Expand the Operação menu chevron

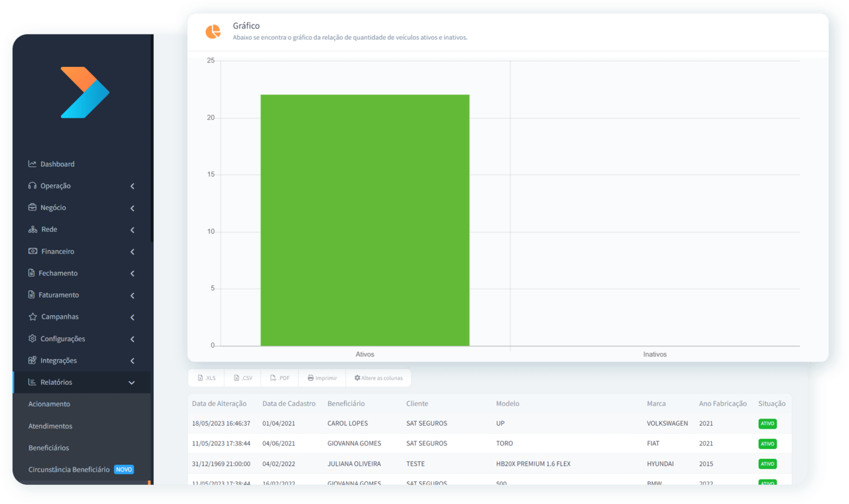click(133, 186)
